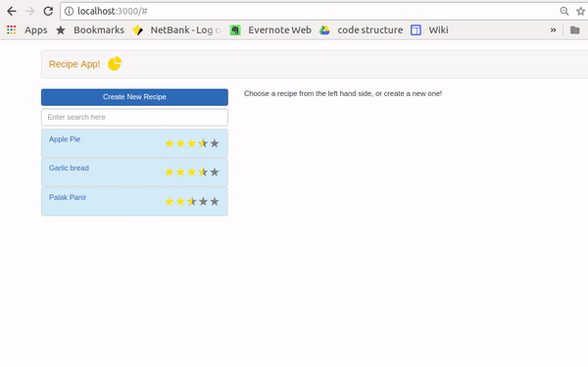Open the Bookmarks star shortcut
The image size is (588, 367).
point(61,30)
